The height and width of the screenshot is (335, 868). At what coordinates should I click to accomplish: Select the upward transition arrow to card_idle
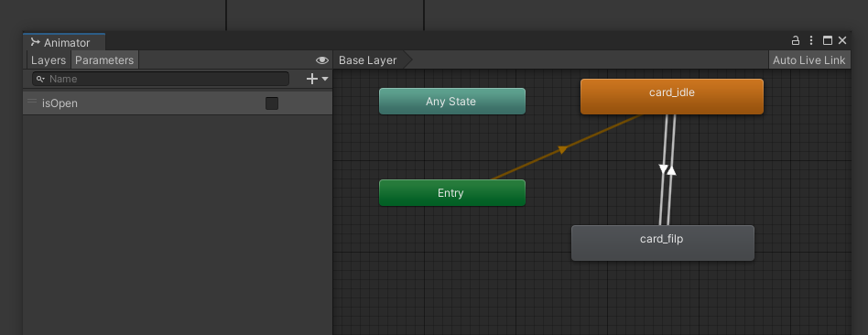(x=671, y=170)
